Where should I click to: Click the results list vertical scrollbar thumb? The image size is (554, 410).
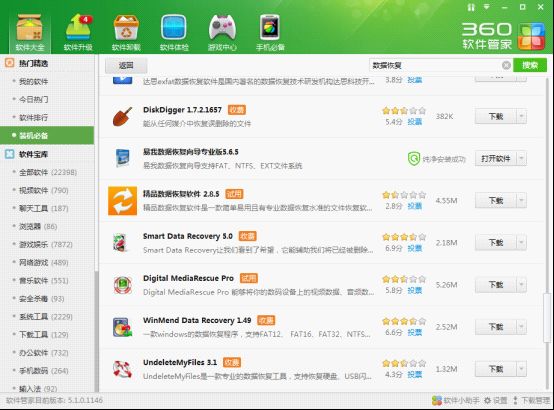point(547,317)
